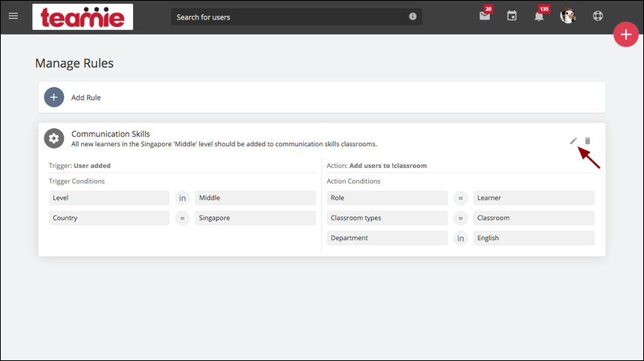Viewport: 644px width, 361px height.
Task: Click the Level trigger condition field
Action: (109, 197)
